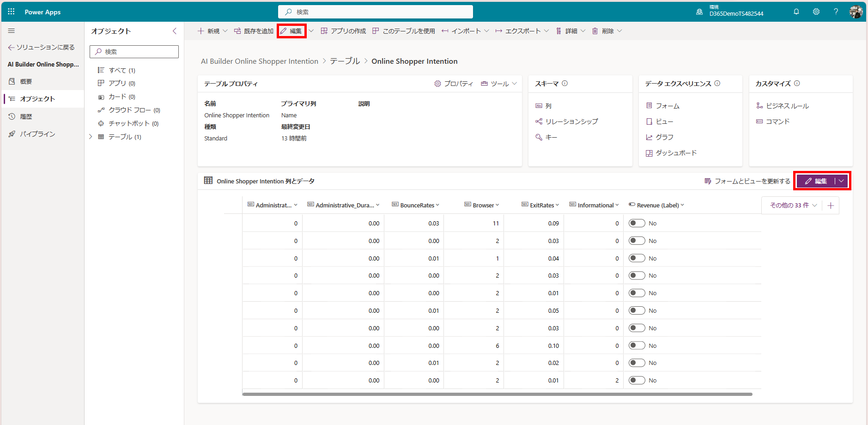Click the テーブル breadcrumb link
This screenshot has width=868, height=425.
pyautogui.click(x=345, y=61)
